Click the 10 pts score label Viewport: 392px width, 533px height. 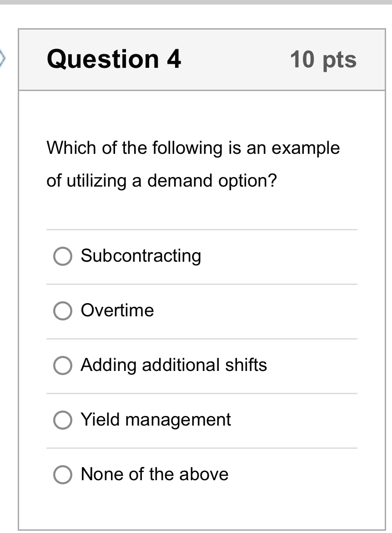point(323,60)
